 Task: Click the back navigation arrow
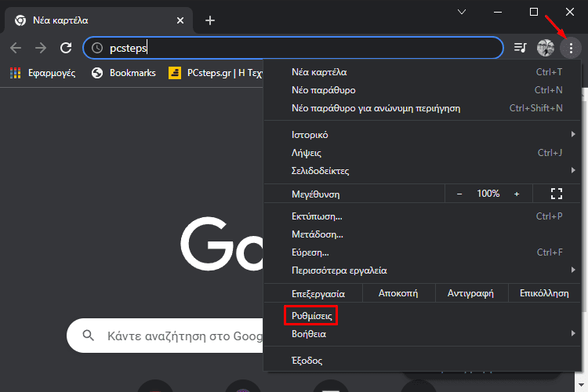click(16, 48)
